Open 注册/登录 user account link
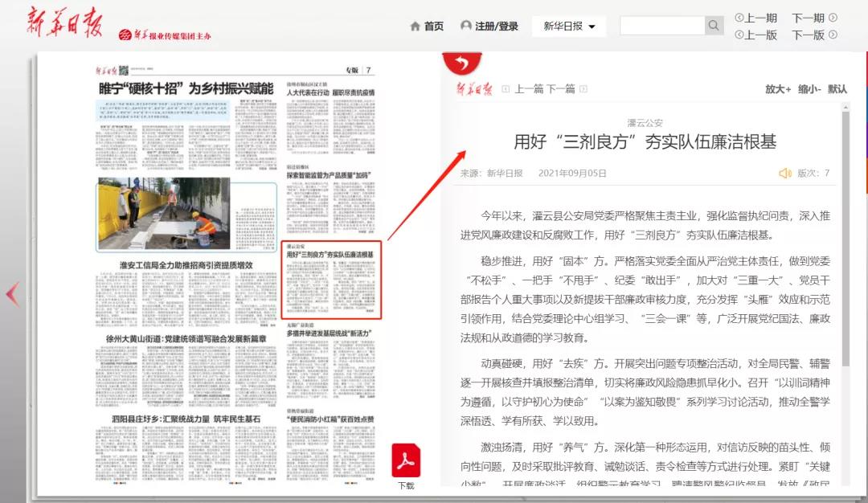Image resolution: width=868 pixels, height=503 pixels. [x=489, y=26]
